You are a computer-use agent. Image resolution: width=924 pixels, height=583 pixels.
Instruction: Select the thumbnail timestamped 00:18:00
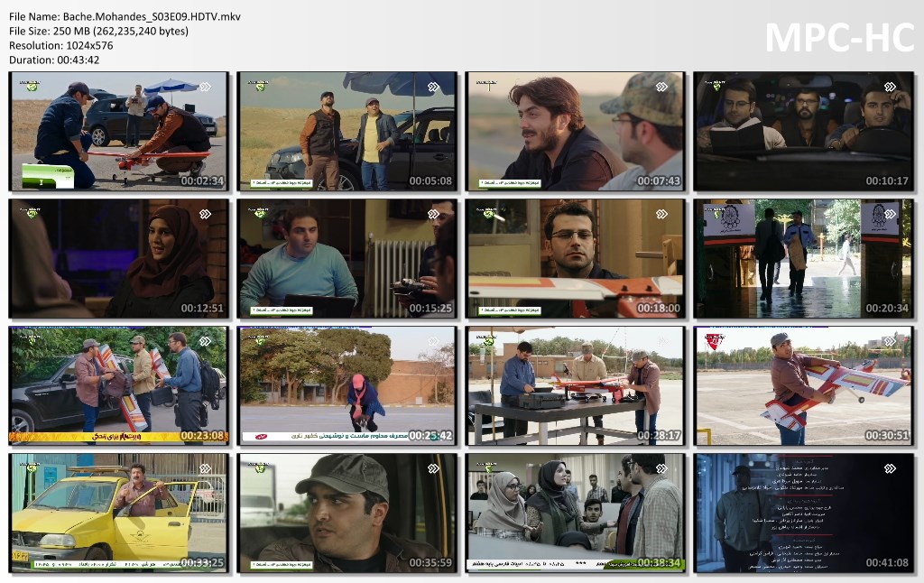coord(575,259)
